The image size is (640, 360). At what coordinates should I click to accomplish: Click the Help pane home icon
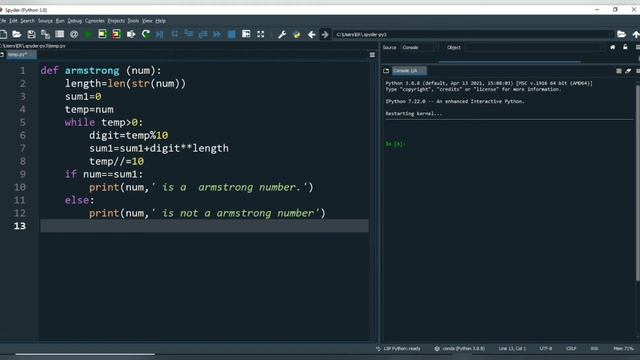coord(613,47)
